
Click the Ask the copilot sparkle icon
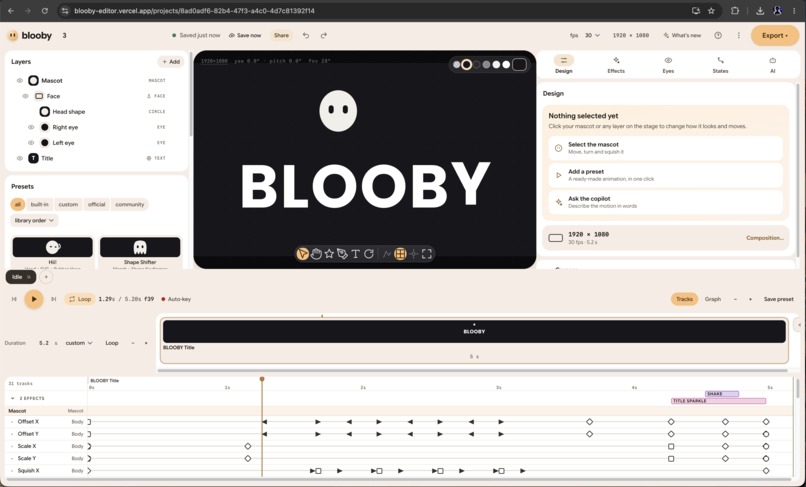(559, 202)
